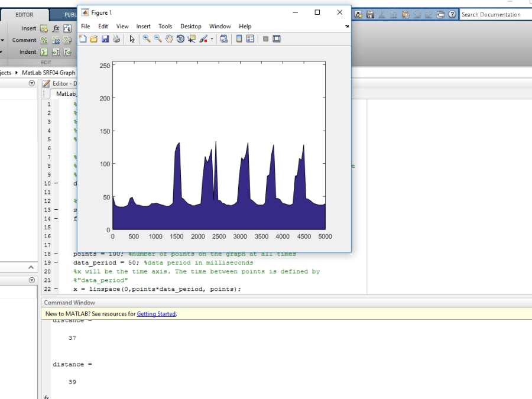
Task: Open the Help menu in Figure 1
Action: [x=245, y=26]
